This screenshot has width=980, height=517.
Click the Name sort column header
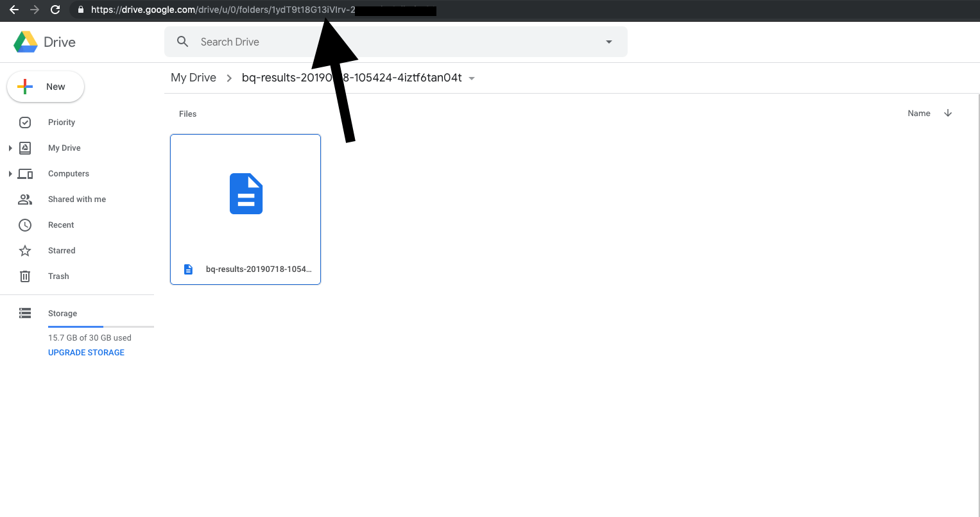click(x=919, y=114)
